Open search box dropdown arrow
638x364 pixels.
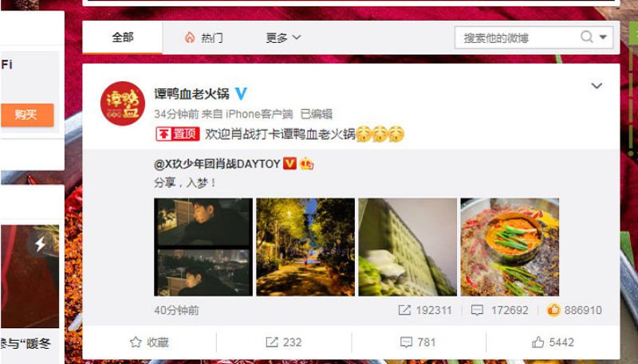click(x=603, y=37)
